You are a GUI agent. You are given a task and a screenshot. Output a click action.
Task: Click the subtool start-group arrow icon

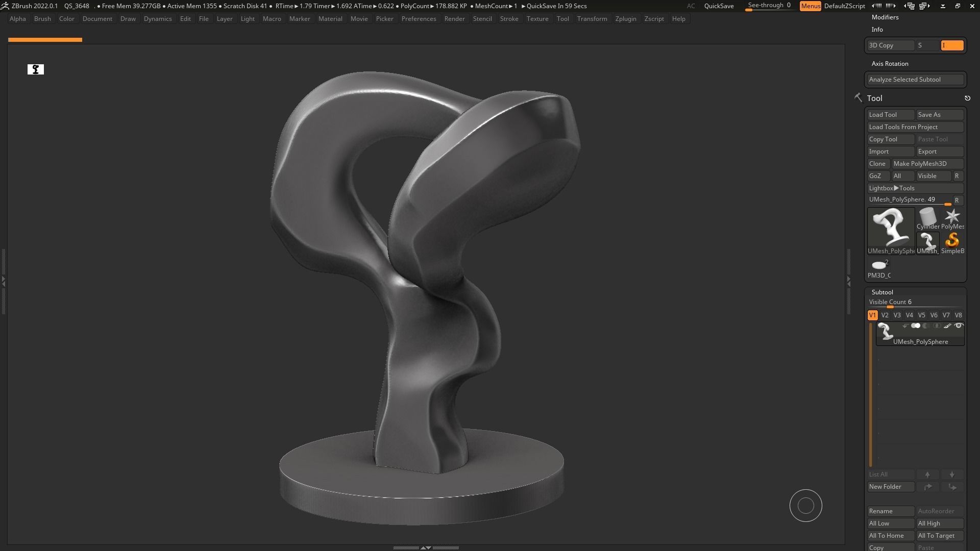pyautogui.click(x=905, y=326)
